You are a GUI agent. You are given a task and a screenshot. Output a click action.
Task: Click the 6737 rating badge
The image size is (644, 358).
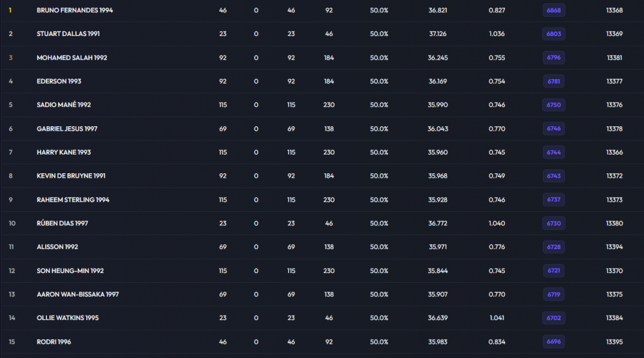[x=554, y=200]
